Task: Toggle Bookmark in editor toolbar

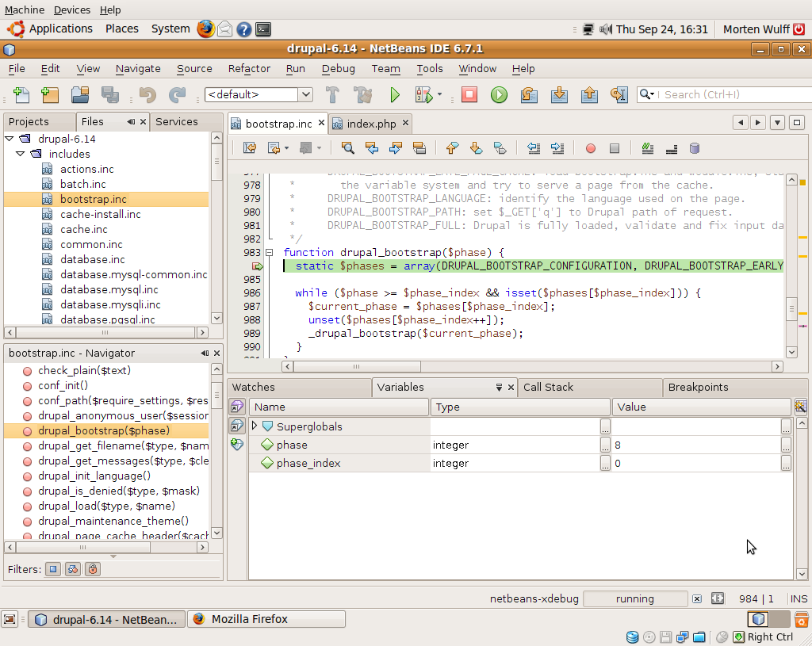Action: coord(500,148)
